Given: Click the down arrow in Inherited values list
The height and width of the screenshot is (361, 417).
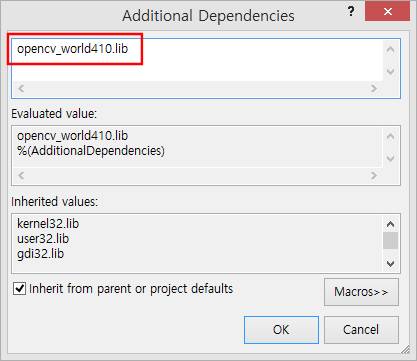Looking at the screenshot, I should [390, 263].
